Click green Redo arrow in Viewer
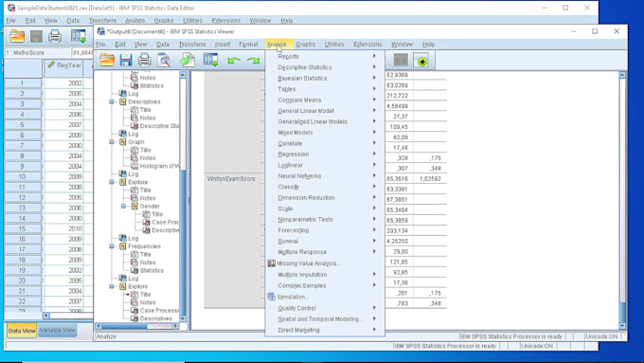This screenshot has width=644, height=363. coord(253,61)
